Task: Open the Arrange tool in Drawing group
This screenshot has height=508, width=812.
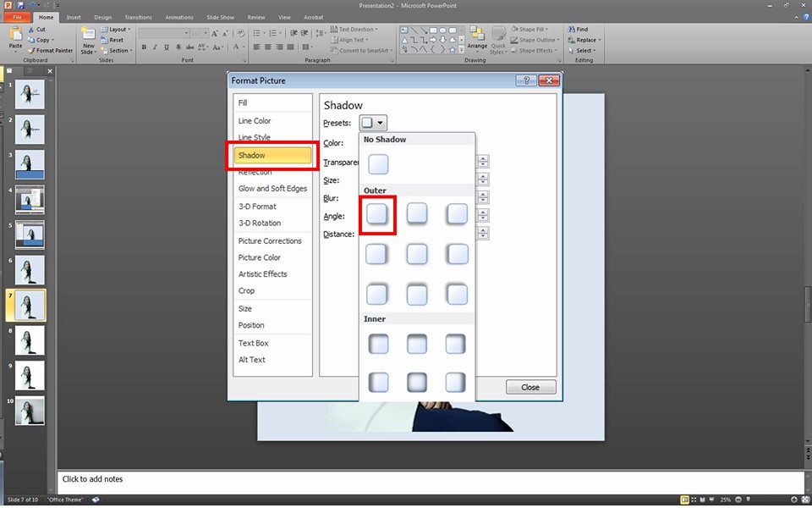Action: (x=477, y=38)
